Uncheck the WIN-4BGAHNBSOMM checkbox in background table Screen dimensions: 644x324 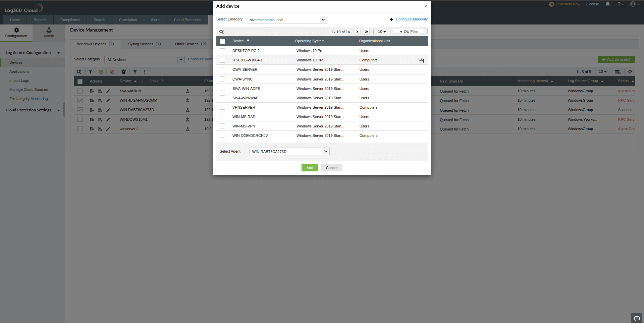[x=80, y=101]
